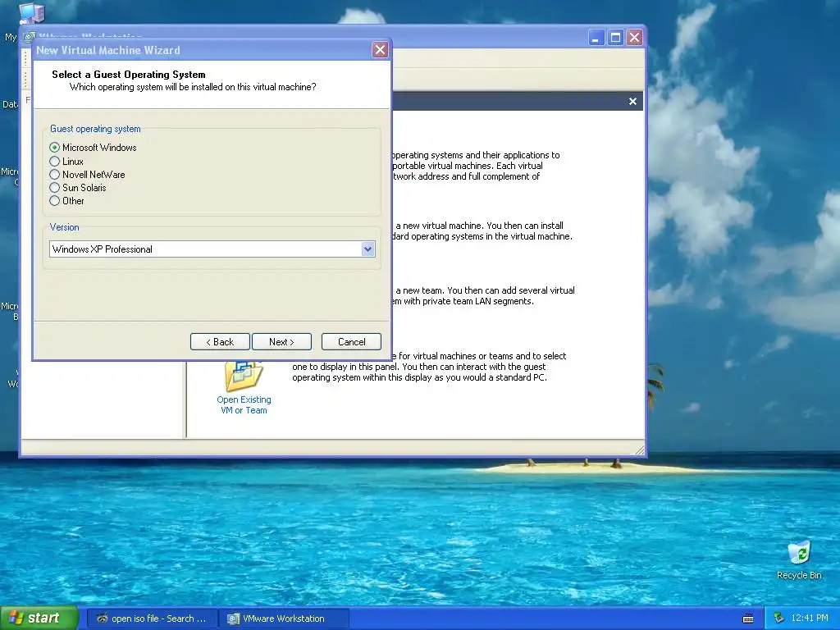Click the 12:41 PM clock
The width and height of the screenshot is (840, 630).
810,619
